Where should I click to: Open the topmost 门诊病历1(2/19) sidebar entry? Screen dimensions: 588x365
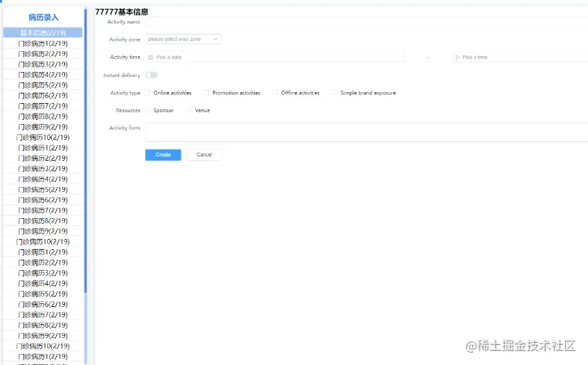43,43
